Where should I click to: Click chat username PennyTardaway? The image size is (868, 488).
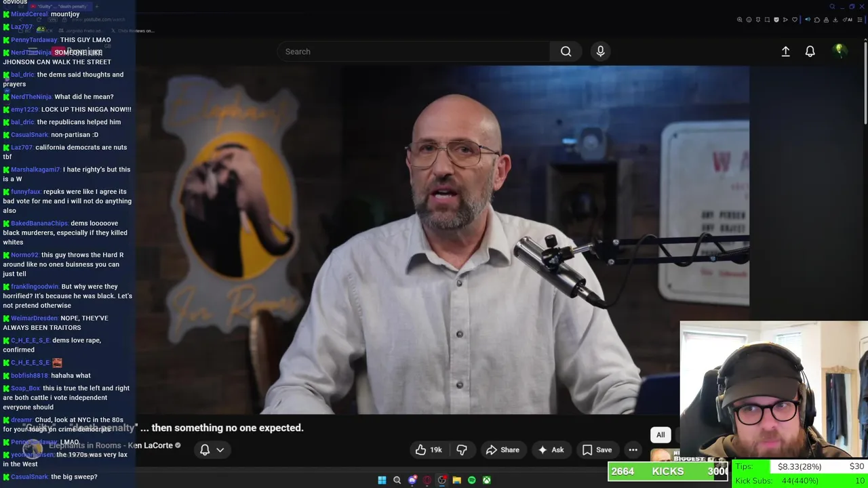pos(34,40)
